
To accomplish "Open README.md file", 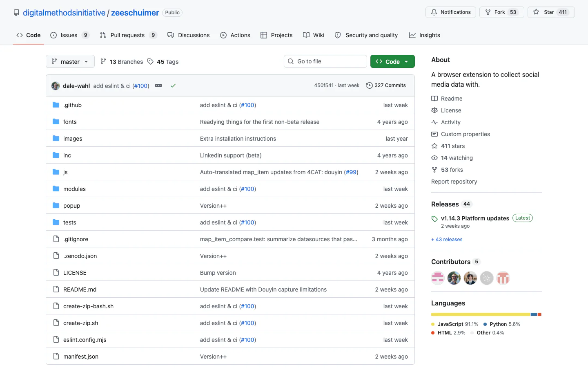I will [x=80, y=289].
